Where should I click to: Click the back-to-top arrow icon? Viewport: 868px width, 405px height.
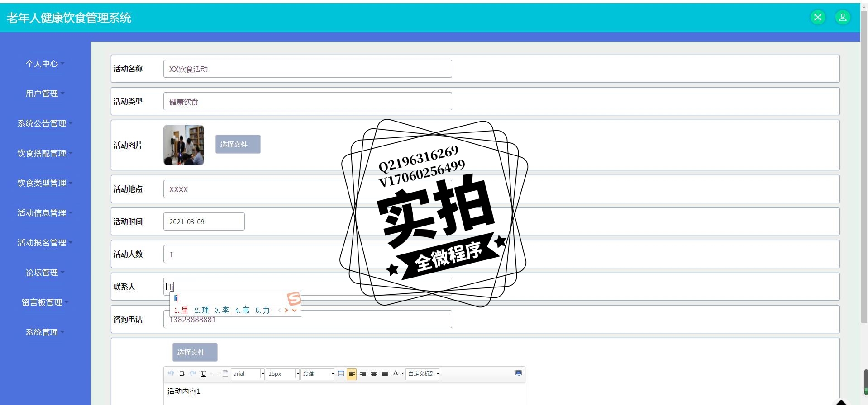pos(841,402)
